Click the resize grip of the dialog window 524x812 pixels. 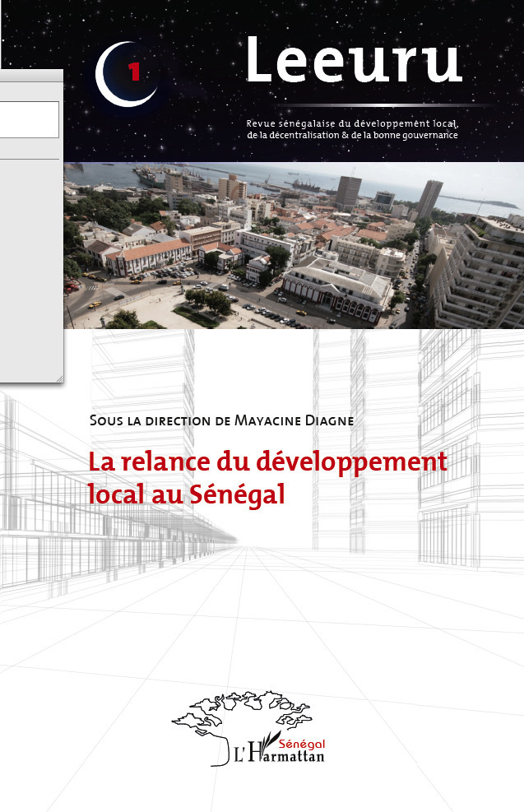point(58,378)
